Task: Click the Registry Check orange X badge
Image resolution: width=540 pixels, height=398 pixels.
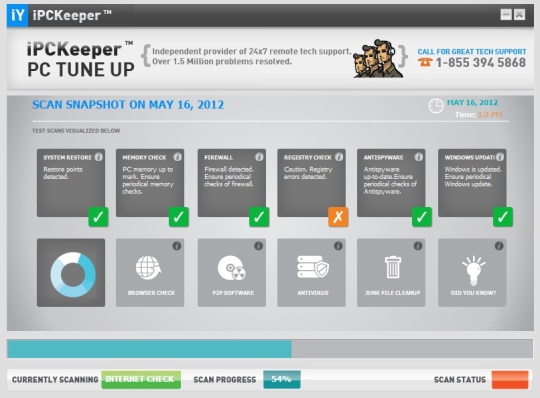Action: click(x=338, y=217)
